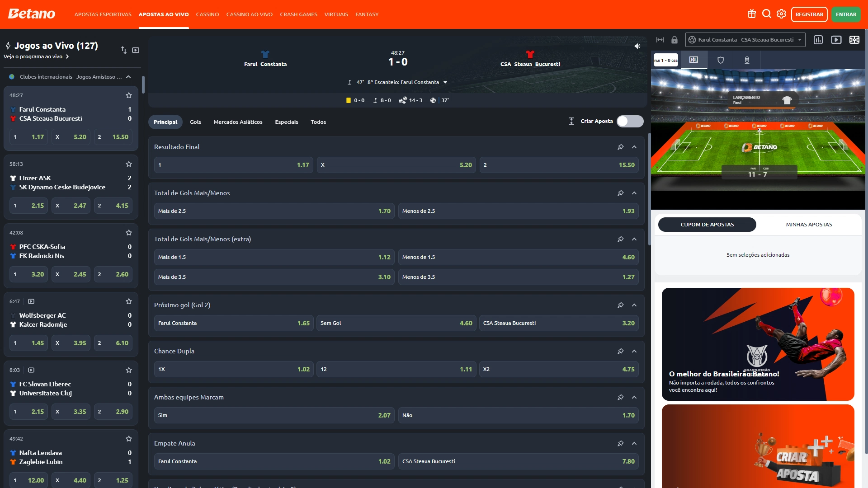Mute match sound speaker icon
The image size is (868, 488).
coord(637,46)
